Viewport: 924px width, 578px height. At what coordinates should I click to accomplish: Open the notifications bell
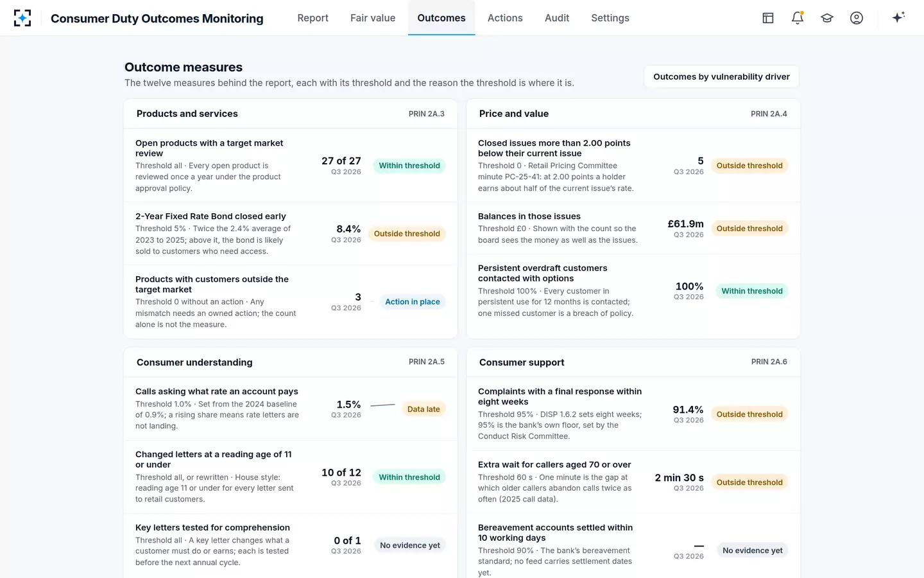798,18
